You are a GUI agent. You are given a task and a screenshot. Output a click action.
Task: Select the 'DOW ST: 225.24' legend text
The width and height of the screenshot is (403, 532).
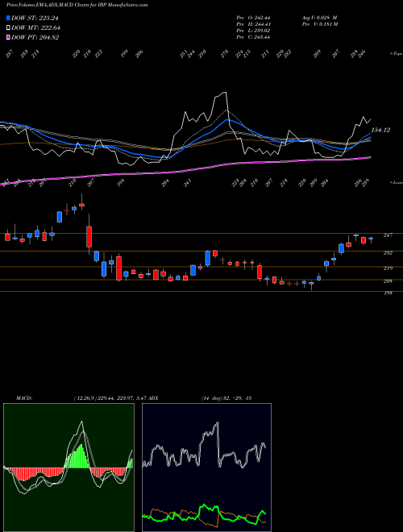click(35, 18)
